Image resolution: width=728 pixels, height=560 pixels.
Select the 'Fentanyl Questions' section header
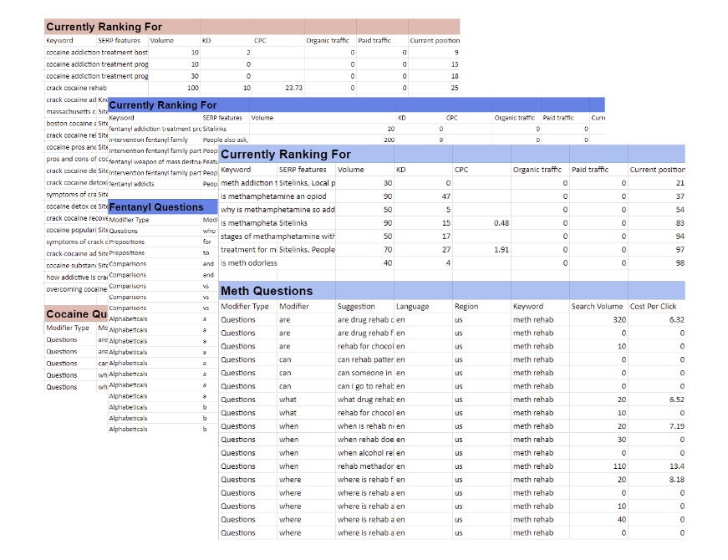[156, 206]
